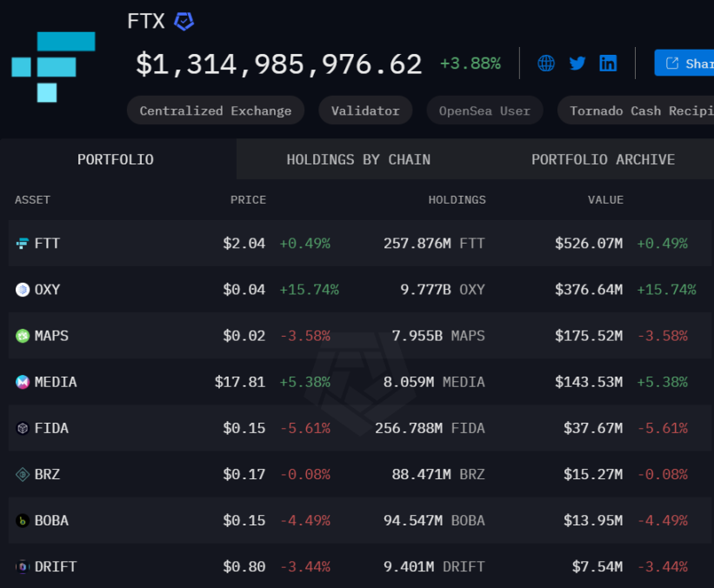Click the OpenSea User tag
The height and width of the screenshot is (588, 714).
pos(484,110)
